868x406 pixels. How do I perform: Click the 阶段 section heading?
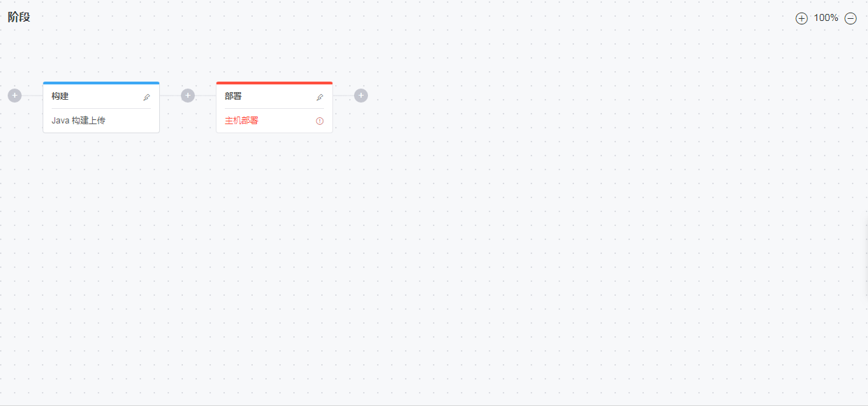19,17
